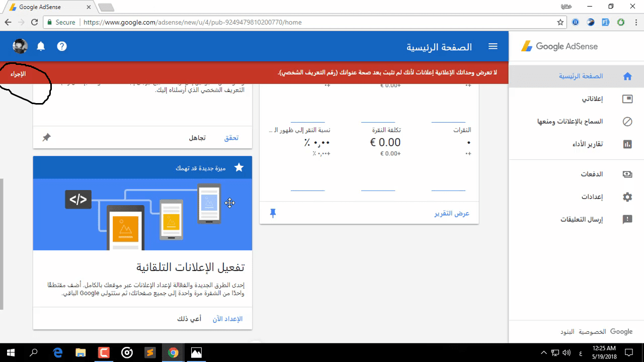
Task: Click the النقرات metric label
Action: [x=462, y=130]
